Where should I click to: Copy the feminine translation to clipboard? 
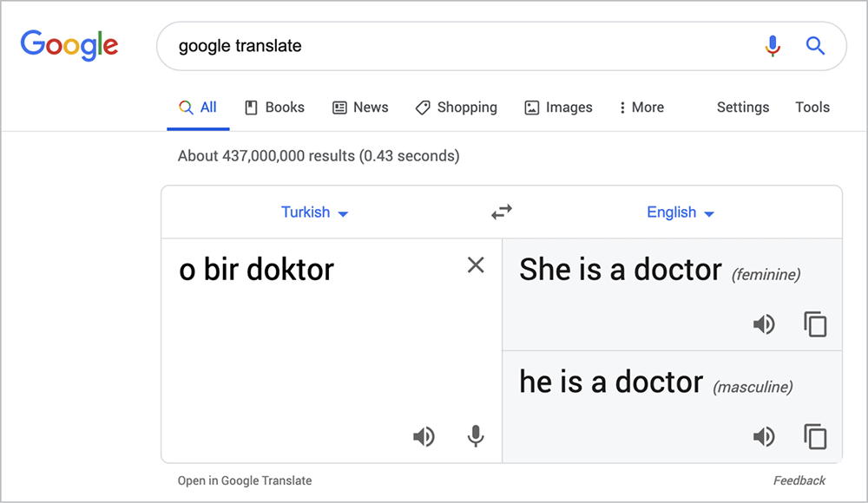(814, 323)
